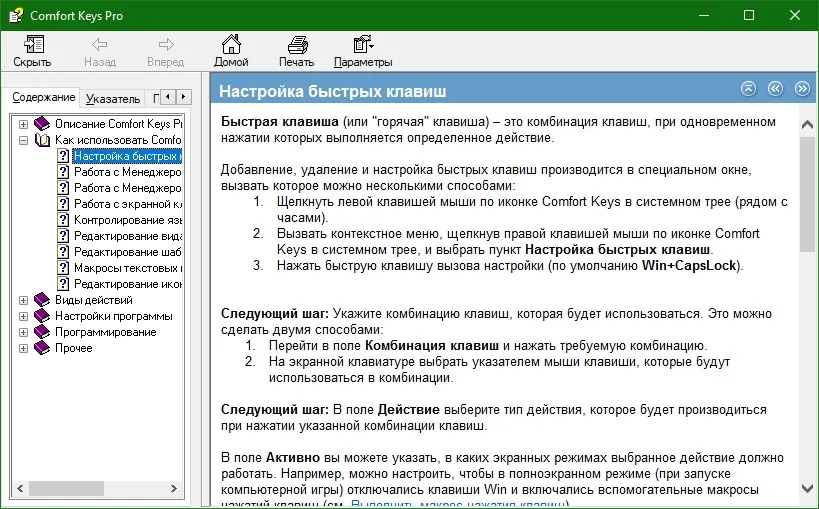Click the page icon beside Контролирование

[63, 220]
